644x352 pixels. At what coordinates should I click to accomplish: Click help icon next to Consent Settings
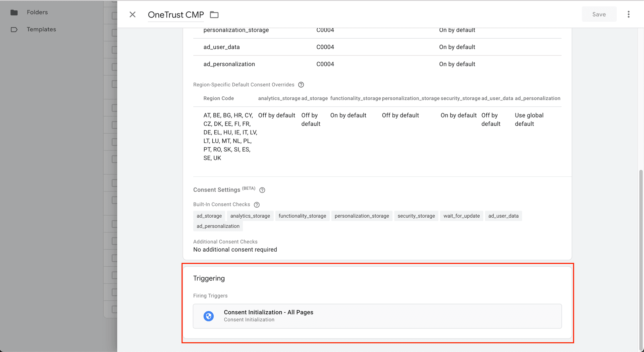point(262,190)
